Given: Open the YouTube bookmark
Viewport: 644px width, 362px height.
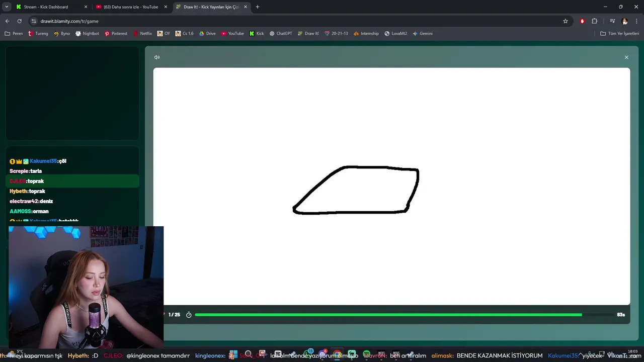Looking at the screenshot, I should (232, 34).
